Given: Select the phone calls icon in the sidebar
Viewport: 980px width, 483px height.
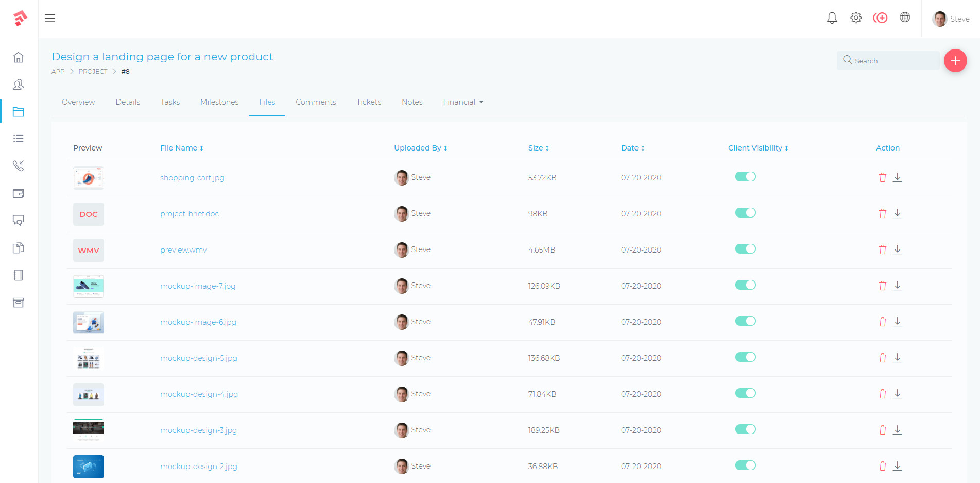Looking at the screenshot, I should pos(19,166).
